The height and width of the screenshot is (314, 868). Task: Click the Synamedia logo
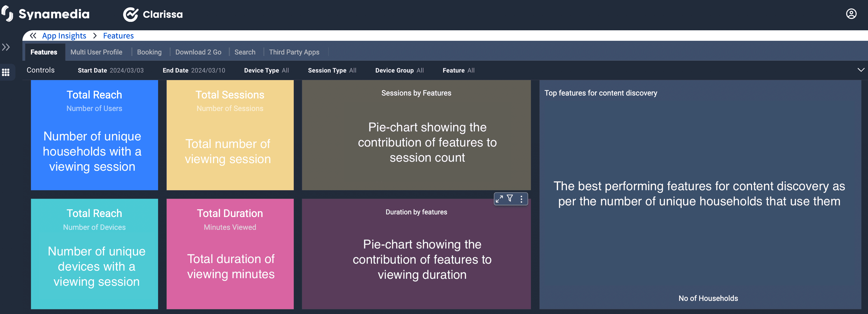point(45,14)
